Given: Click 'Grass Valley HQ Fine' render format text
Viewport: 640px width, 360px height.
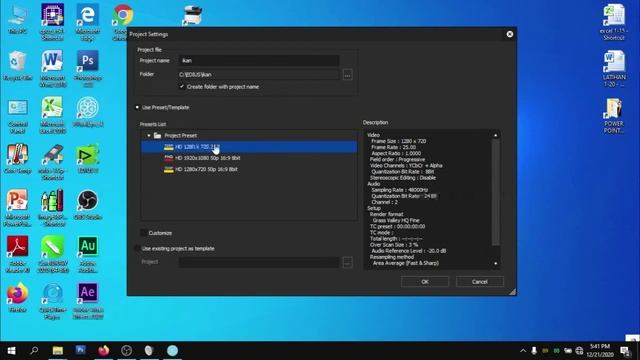Looking at the screenshot, I should [396, 220].
